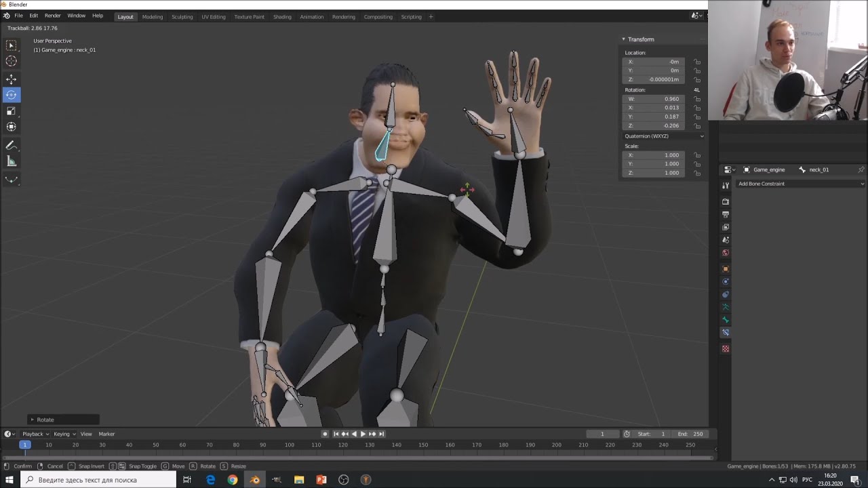The width and height of the screenshot is (868, 488).
Task: Click the End frame 250 field
Action: click(x=692, y=434)
